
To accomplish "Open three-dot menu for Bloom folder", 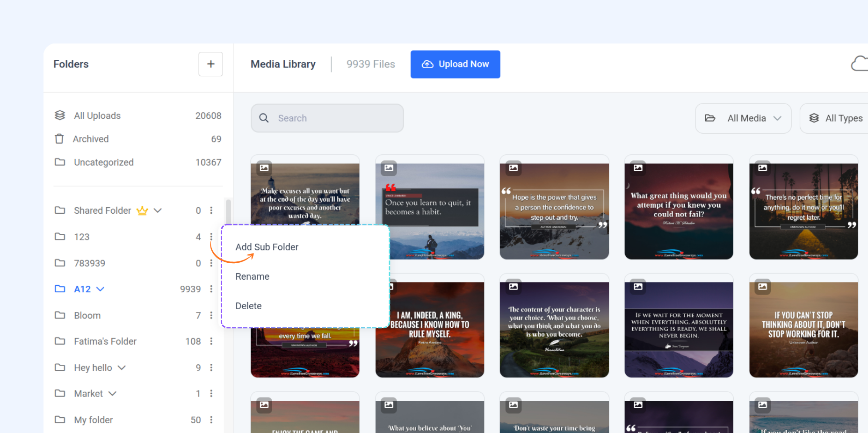I will click(x=211, y=315).
